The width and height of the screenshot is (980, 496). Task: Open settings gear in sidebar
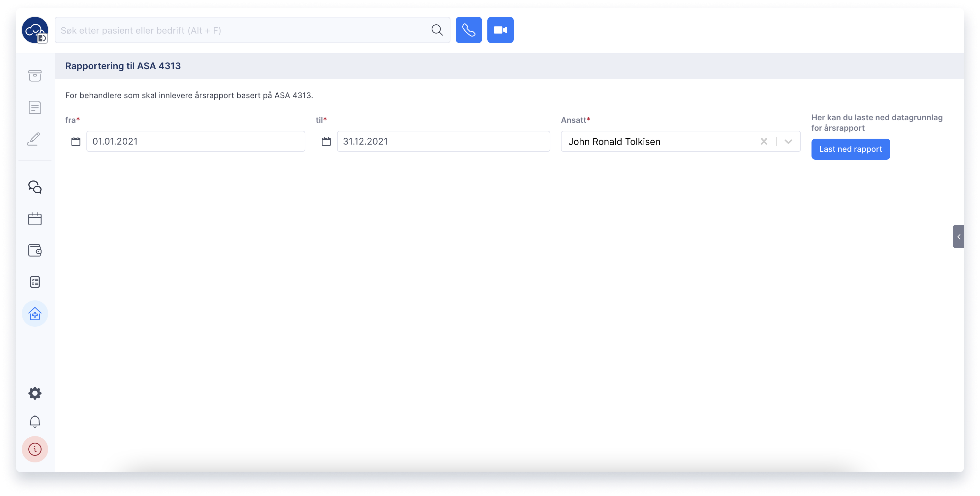(35, 393)
